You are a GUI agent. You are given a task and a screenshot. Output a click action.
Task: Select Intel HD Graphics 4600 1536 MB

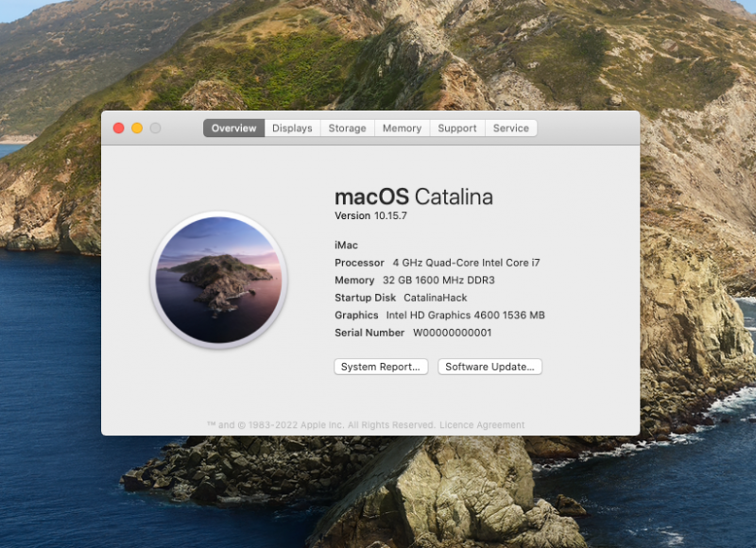(465, 316)
